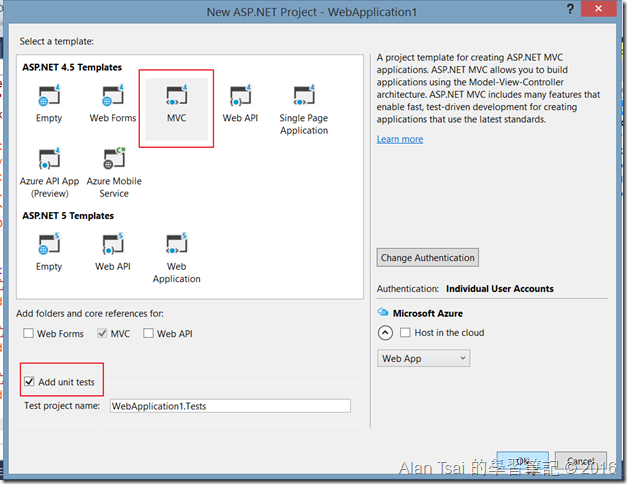Image resolution: width=627 pixels, height=484 pixels.
Task: Click the Microsoft Azure cloud icon
Action: 383,312
